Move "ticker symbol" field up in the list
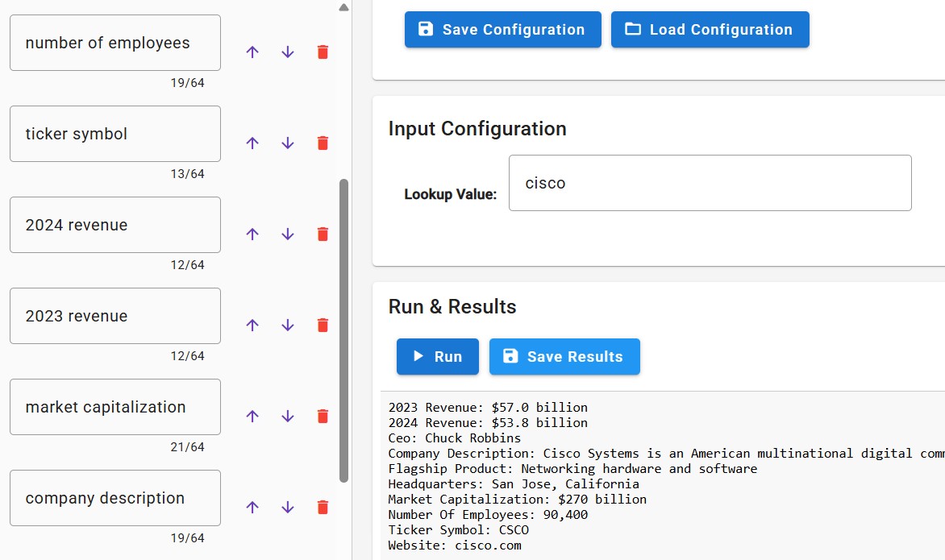Screen dimensions: 945x560 (x=252, y=143)
